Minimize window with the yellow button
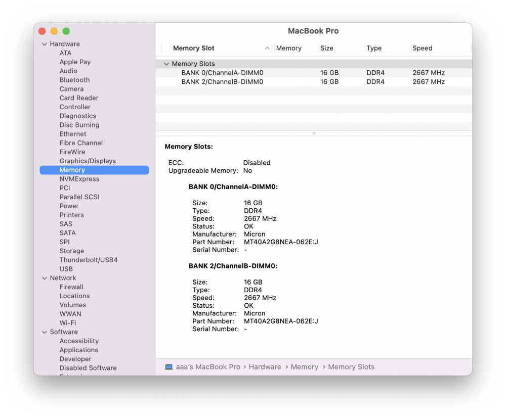 pyautogui.click(x=54, y=31)
